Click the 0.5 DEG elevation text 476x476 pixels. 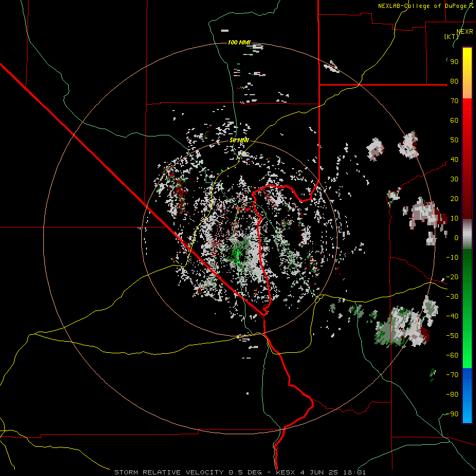coord(247,472)
